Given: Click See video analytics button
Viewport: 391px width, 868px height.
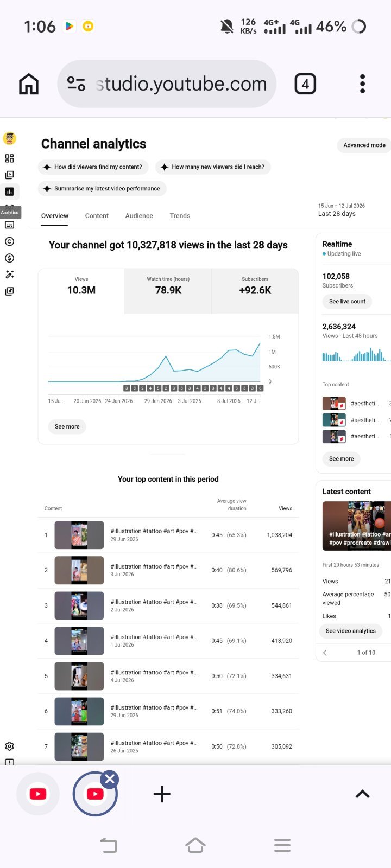Looking at the screenshot, I should 351,631.
